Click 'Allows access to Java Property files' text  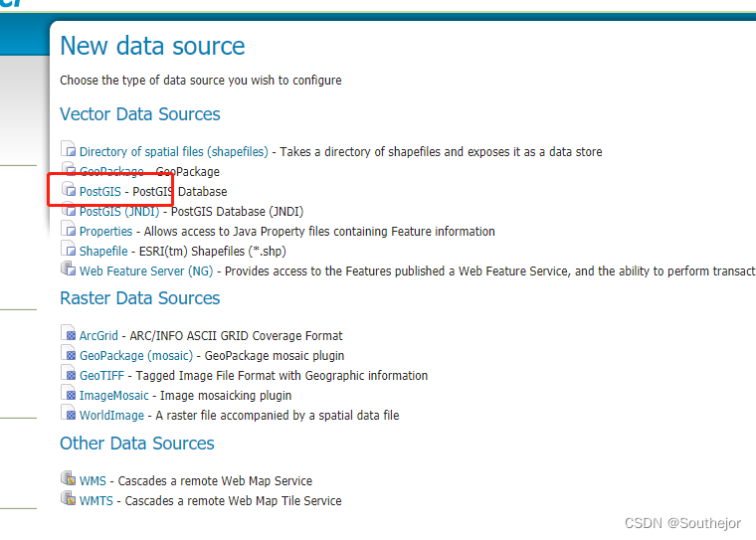tap(319, 232)
